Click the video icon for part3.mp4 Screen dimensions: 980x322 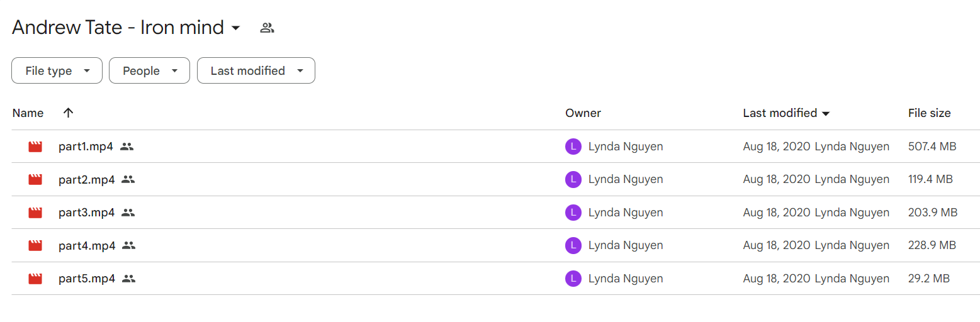[35, 213]
